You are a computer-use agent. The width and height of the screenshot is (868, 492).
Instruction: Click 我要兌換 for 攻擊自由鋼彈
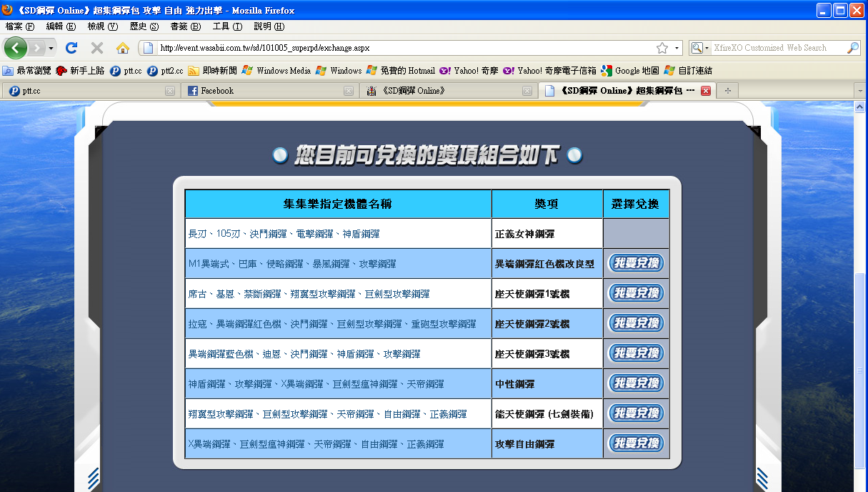click(x=635, y=443)
